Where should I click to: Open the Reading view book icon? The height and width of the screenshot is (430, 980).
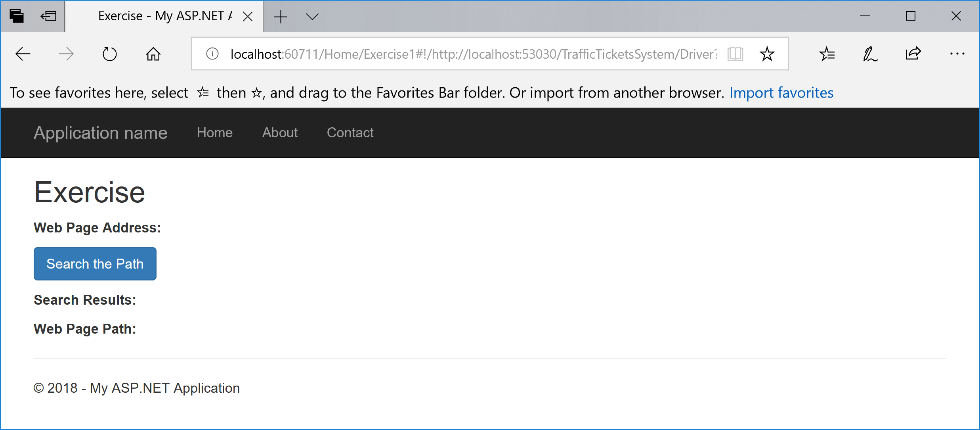[x=735, y=54]
